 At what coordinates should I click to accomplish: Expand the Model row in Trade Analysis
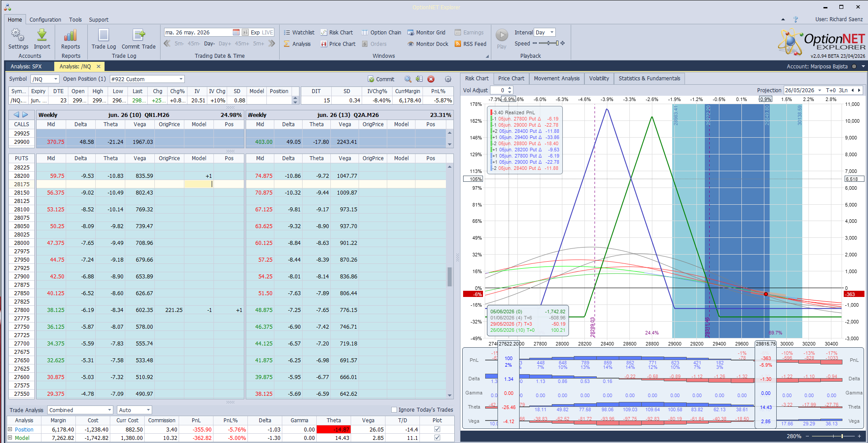tap(10, 437)
